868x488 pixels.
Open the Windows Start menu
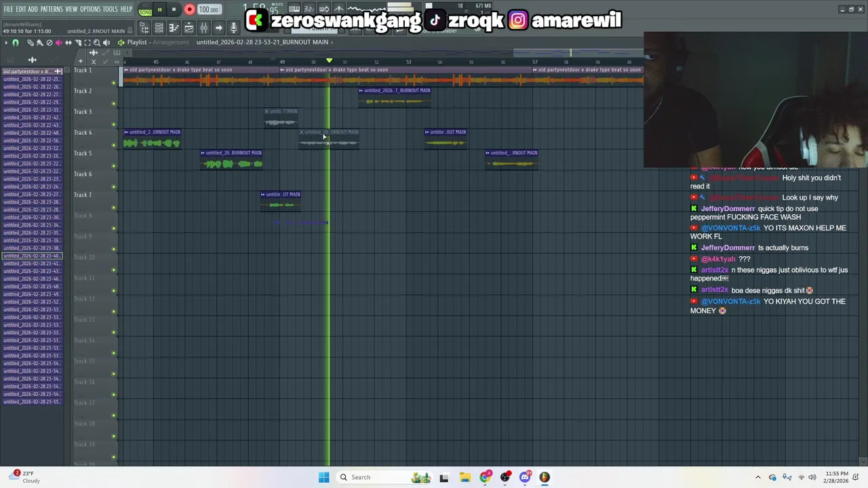point(323,477)
